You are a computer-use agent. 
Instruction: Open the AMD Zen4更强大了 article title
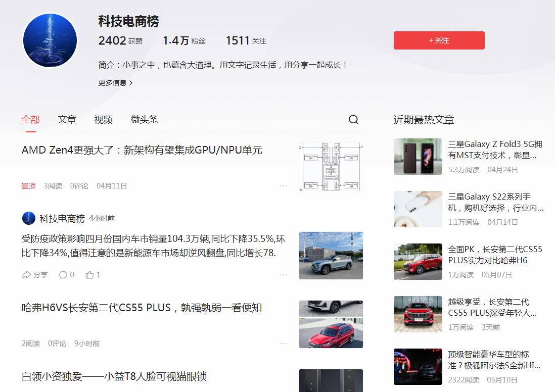click(142, 150)
